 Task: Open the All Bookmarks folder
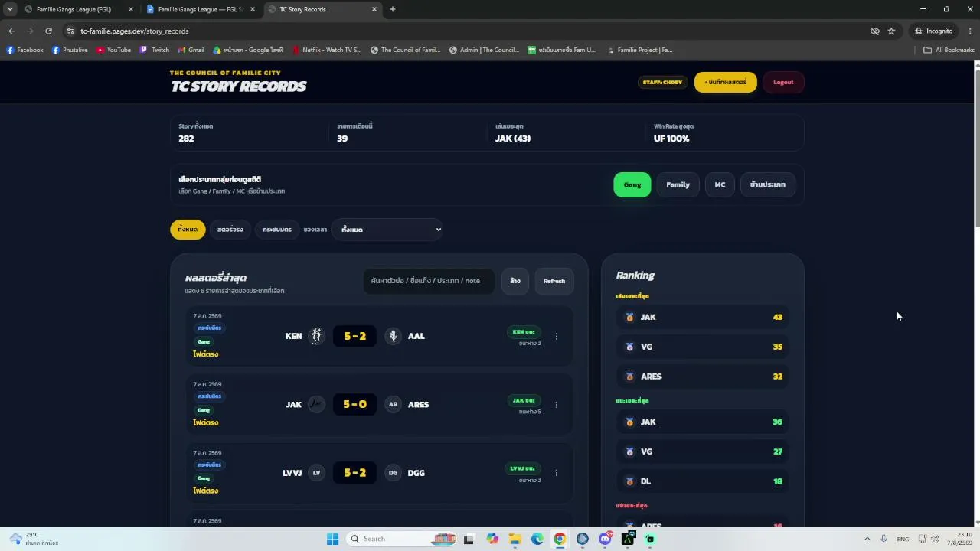coord(949,50)
